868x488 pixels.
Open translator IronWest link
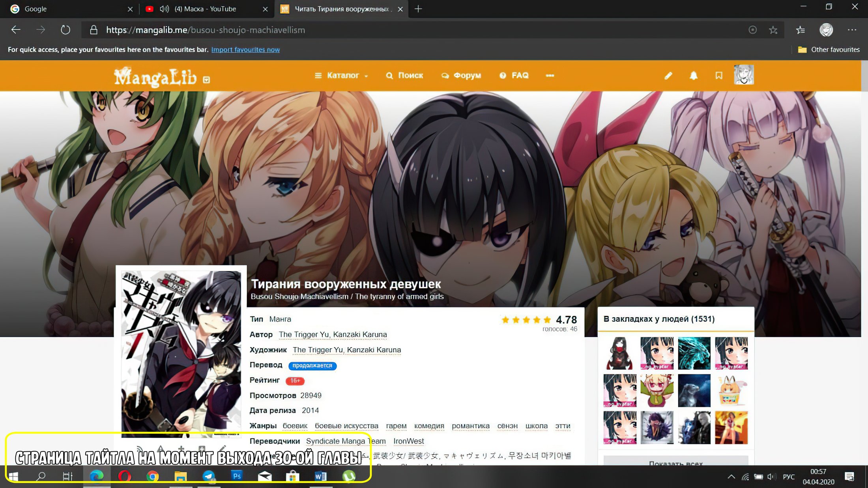click(409, 441)
